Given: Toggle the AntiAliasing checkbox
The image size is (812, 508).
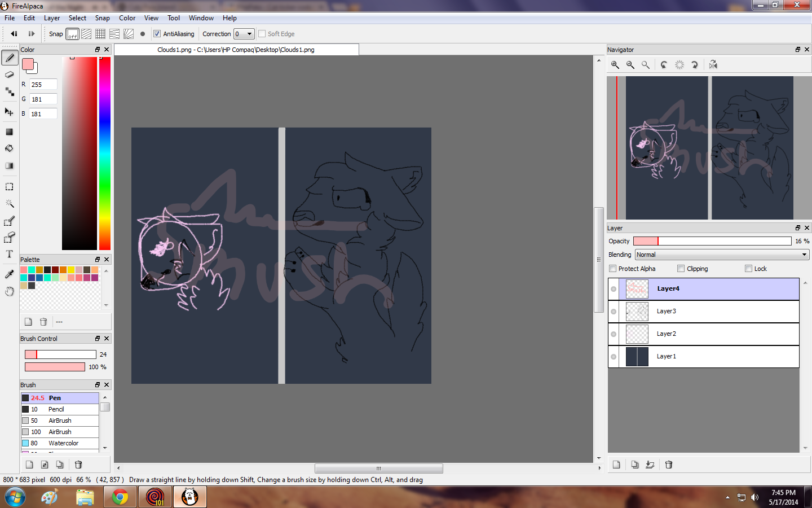Looking at the screenshot, I should (157, 34).
